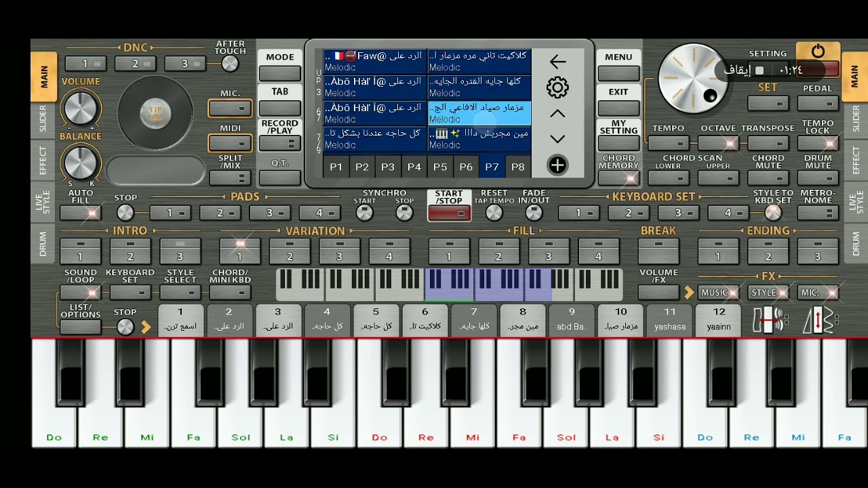Viewport: 868px width, 488px height.
Task: Tap the power icon button
Action: point(818,52)
